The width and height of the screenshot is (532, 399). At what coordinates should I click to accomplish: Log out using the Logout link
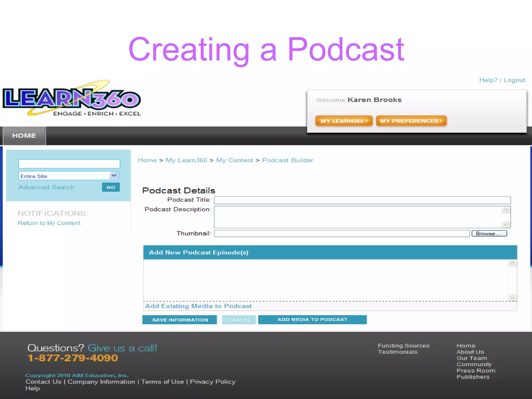514,80
